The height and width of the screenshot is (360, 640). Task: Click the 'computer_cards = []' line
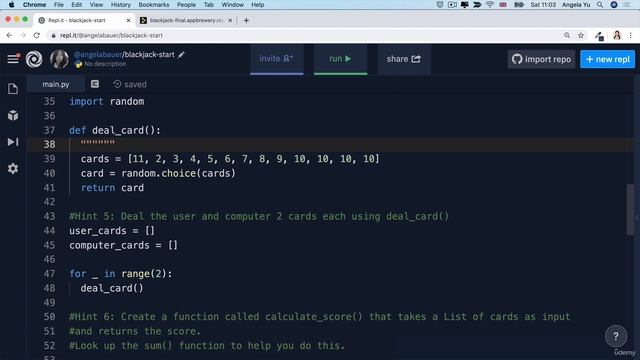pos(123,245)
